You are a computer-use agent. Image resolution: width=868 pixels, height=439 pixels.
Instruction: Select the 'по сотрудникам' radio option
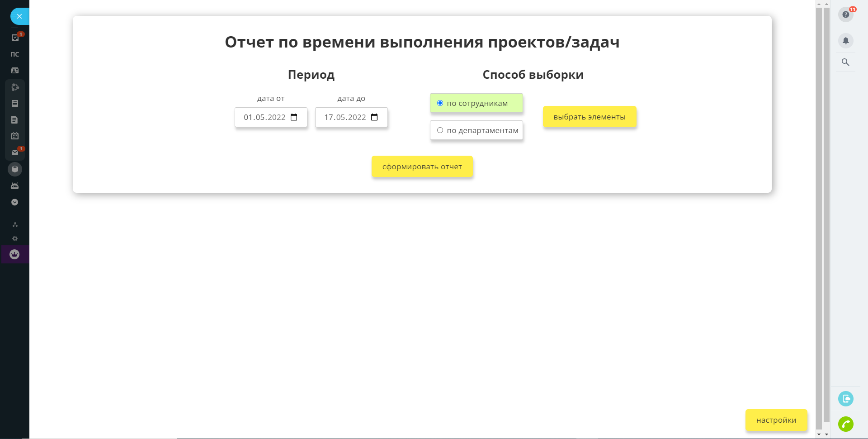[476, 103]
